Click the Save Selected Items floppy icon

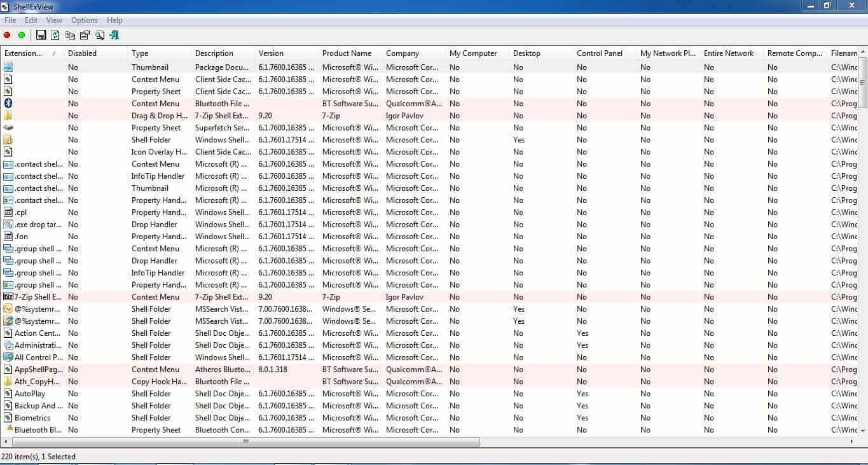pyautogui.click(x=41, y=36)
